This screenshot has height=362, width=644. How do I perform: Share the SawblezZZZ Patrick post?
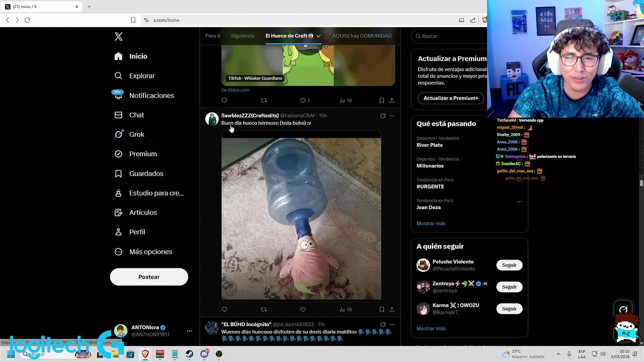tap(392, 309)
